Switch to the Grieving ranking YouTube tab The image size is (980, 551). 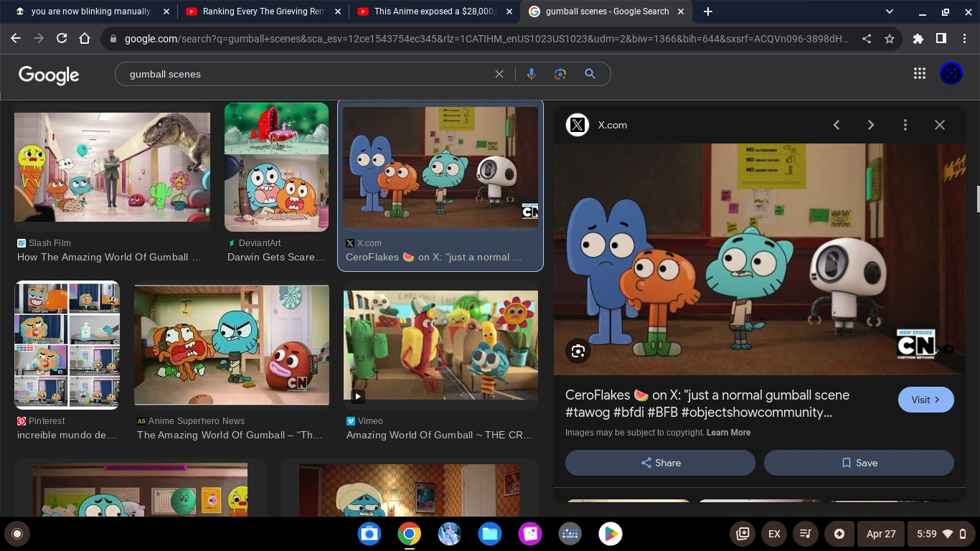[x=262, y=11]
